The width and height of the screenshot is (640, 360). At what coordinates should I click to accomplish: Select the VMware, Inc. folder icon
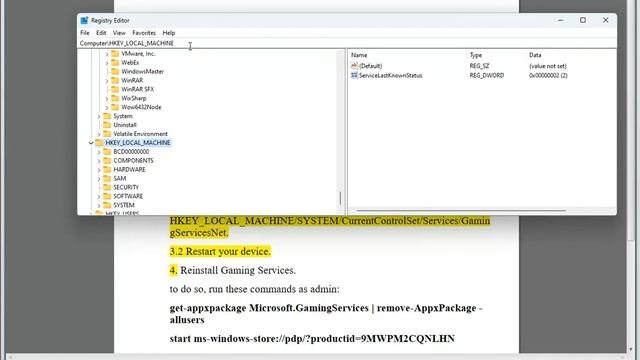coord(115,53)
